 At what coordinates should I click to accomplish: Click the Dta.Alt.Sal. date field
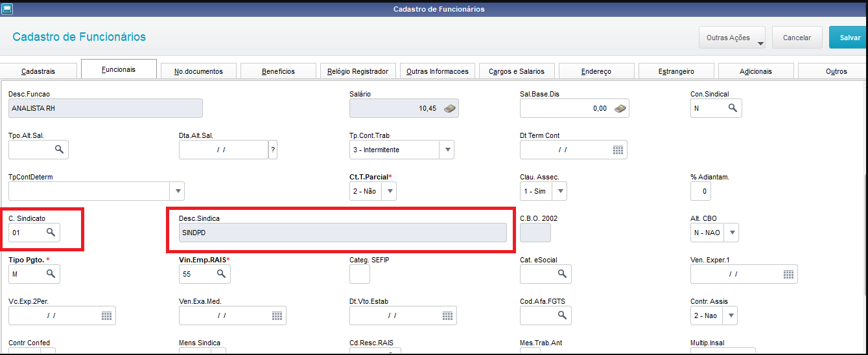(224, 150)
